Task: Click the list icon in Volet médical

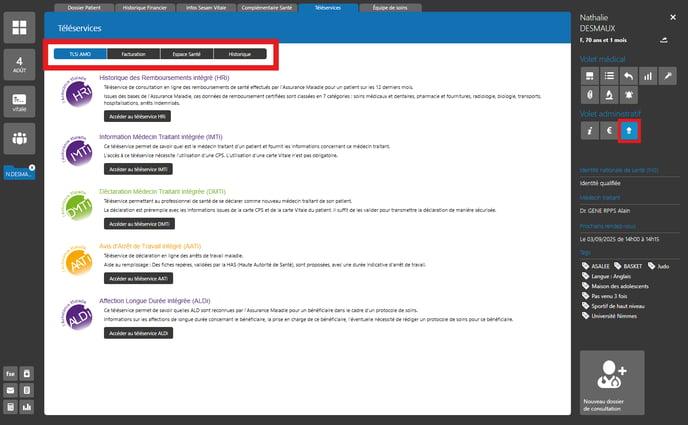Action: tap(608, 75)
